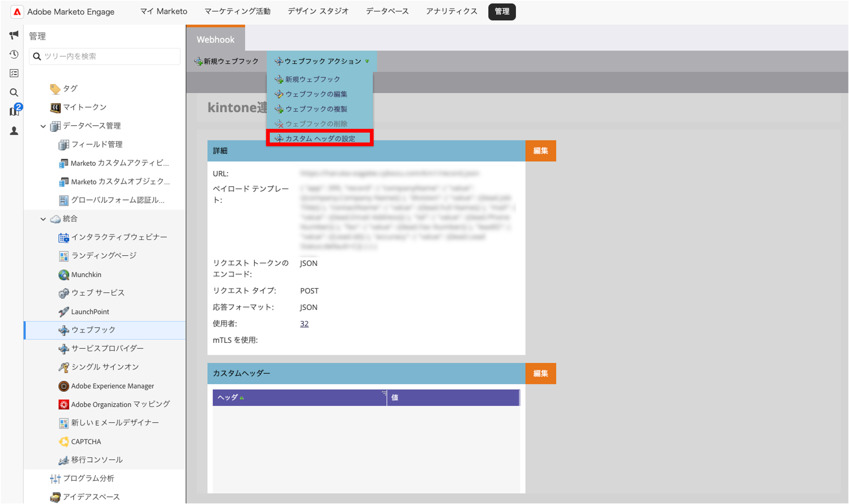Click the Adobe Organization マッピング icon
This screenshot has height=504, width=849.
click(x=64, y=404)
